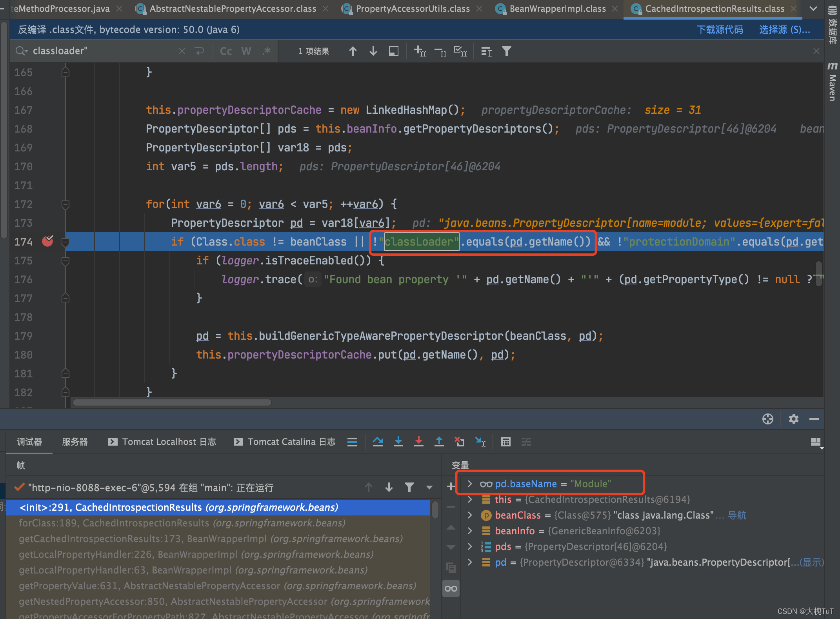Click the search history magnifier dropdown
This screenshot has width=840, height=619.
21,51
